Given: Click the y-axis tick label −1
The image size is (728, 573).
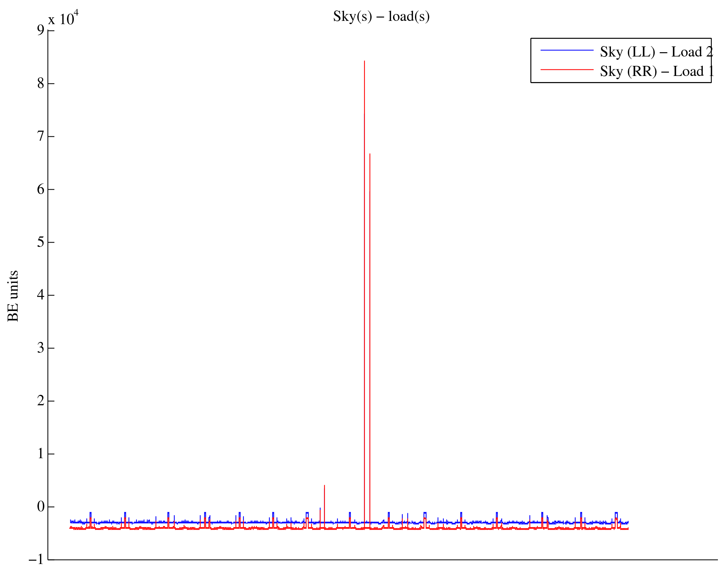Looking at the screenshot, I should (36, 560).
